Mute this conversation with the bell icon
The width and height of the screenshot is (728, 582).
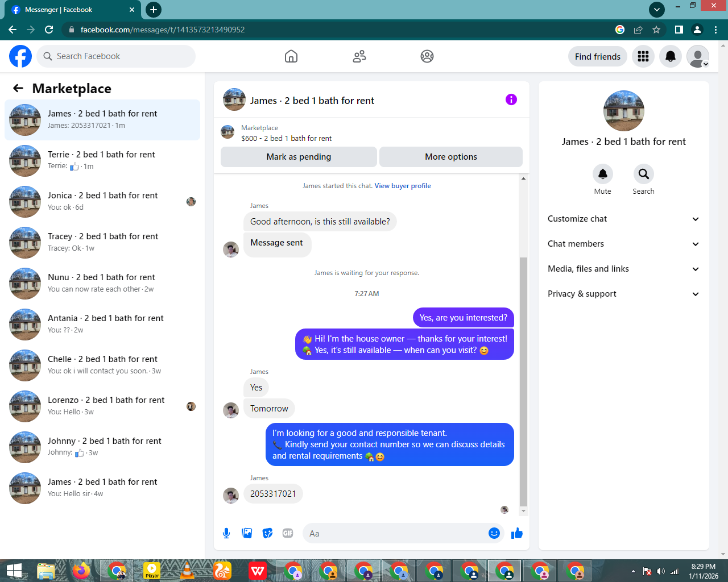click(603, 174)
